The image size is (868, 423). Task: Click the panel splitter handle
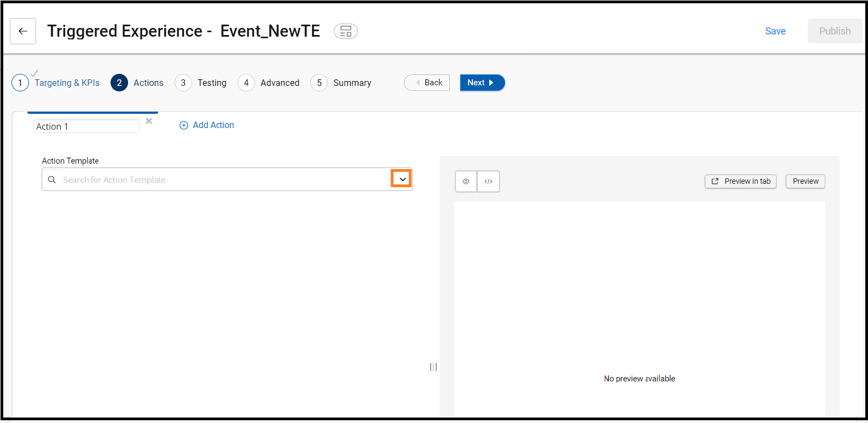pos(433,367)
